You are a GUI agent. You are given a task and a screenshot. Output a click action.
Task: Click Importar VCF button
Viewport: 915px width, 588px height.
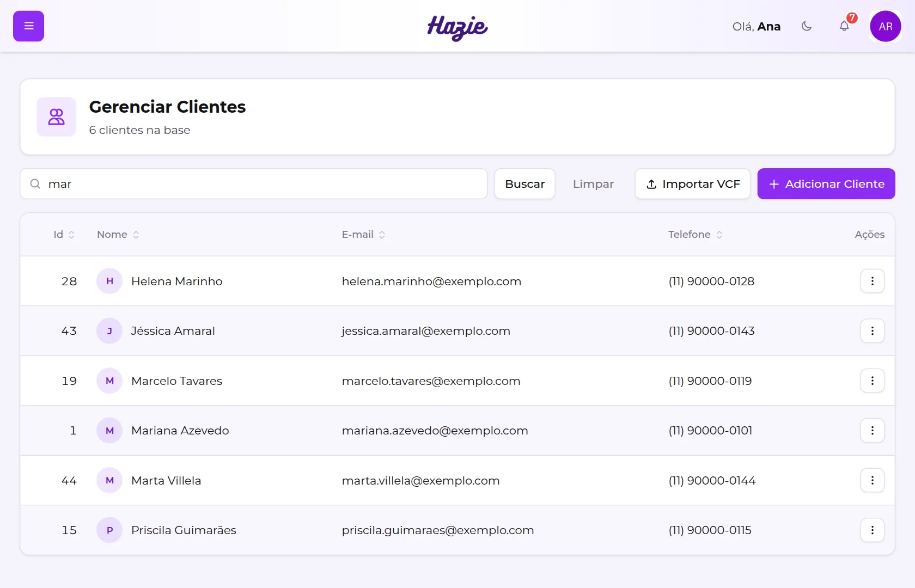click(693, 184)
